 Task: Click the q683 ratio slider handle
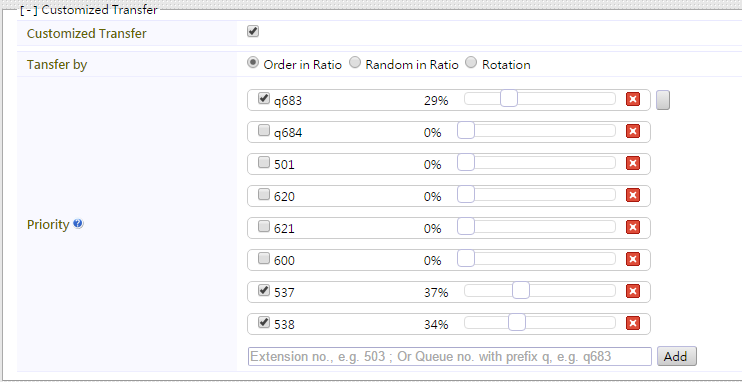point(509,98)
